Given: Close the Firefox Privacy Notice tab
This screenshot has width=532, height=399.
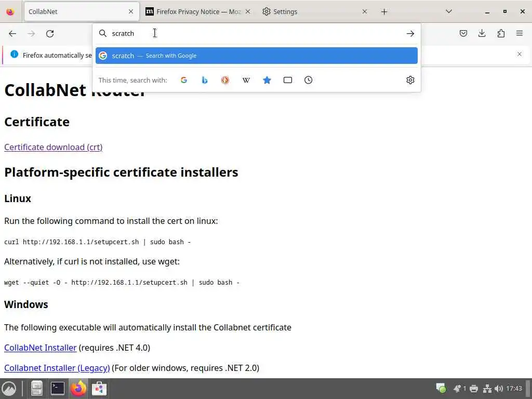Looking at the screenshot, I should coord(248,11).
